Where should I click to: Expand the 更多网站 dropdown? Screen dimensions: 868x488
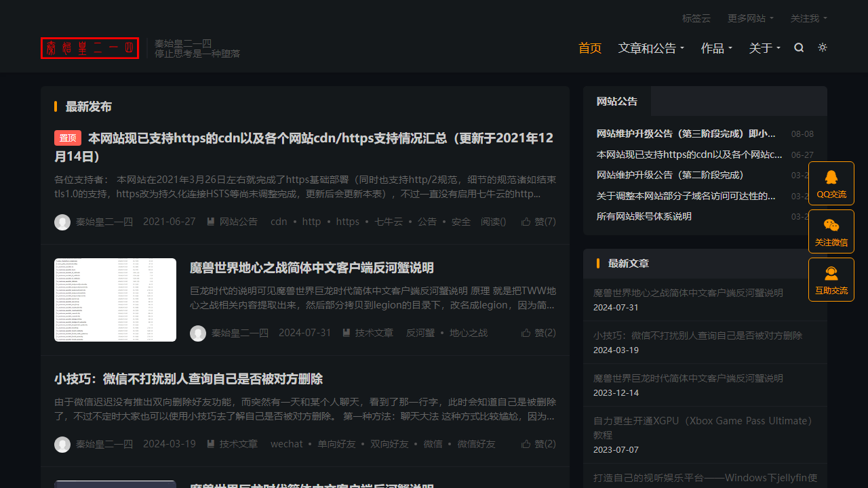coord(751,18)
